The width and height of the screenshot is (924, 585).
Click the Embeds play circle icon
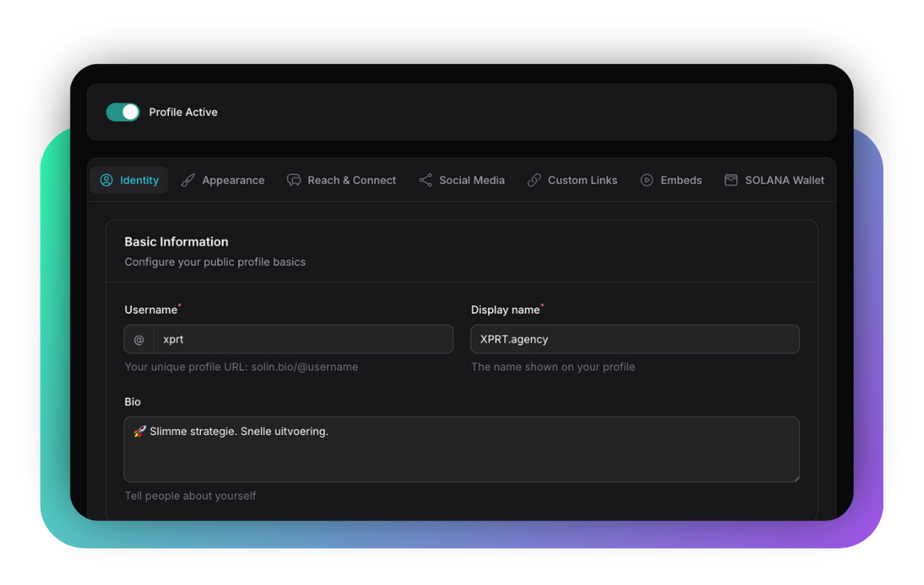point(647,180)
